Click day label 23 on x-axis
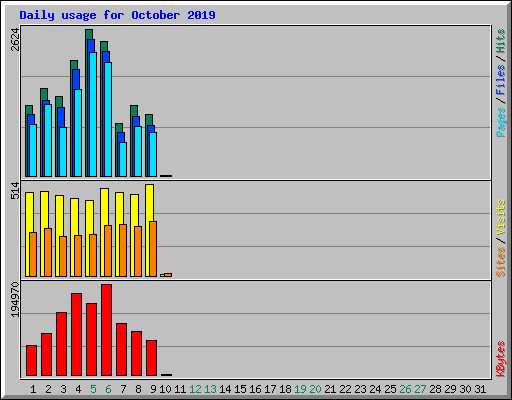 (x=360, y=389)
